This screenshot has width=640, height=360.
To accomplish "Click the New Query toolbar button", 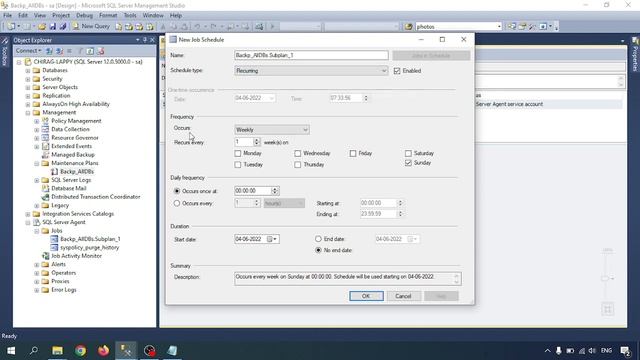I will tap(91, 27).
